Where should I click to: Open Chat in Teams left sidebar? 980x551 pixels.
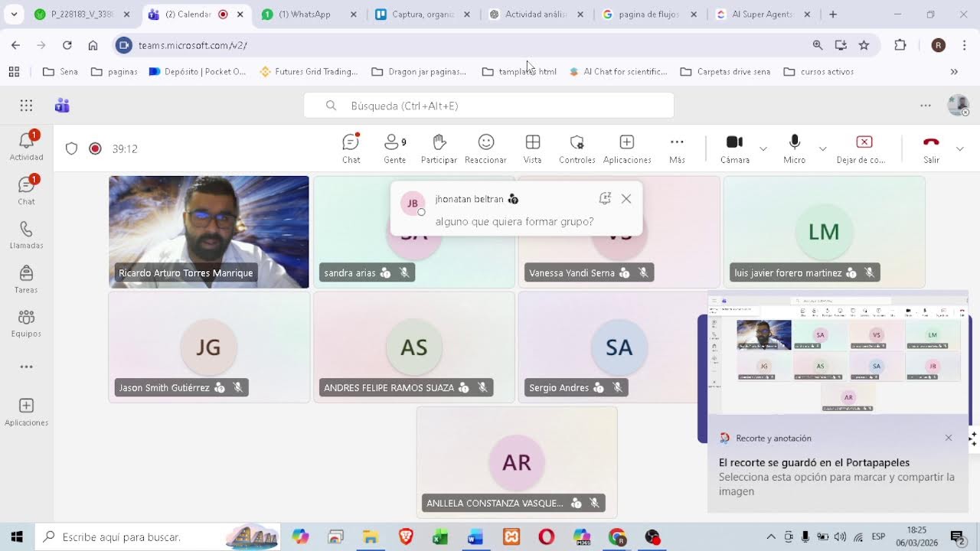(26, 190)
